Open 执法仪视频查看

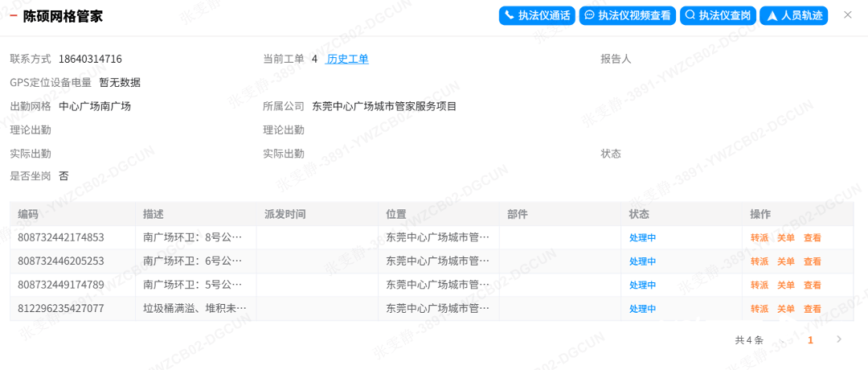pyautogui.click(x=628, y=15)
